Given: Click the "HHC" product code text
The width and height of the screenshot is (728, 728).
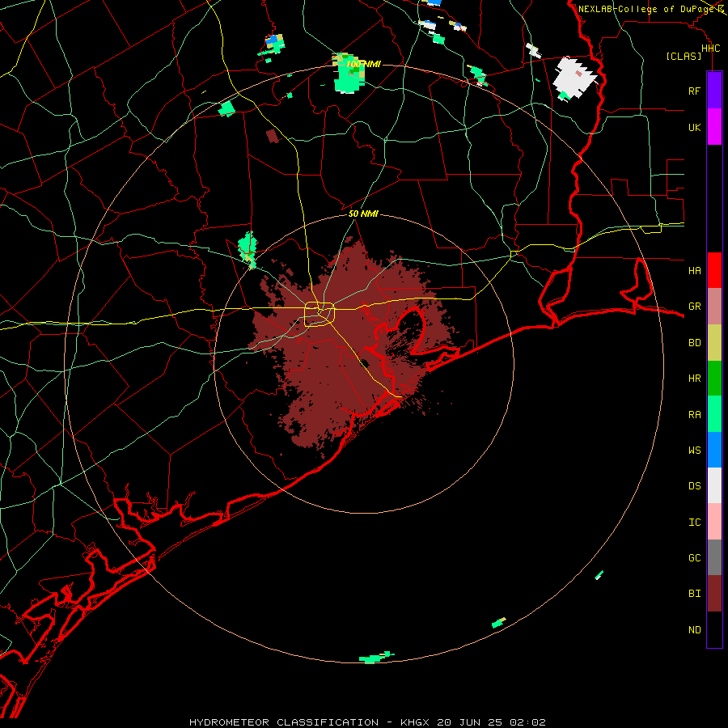Looking at the screenshot, I should pyautogui.click(x=710, y=49).
